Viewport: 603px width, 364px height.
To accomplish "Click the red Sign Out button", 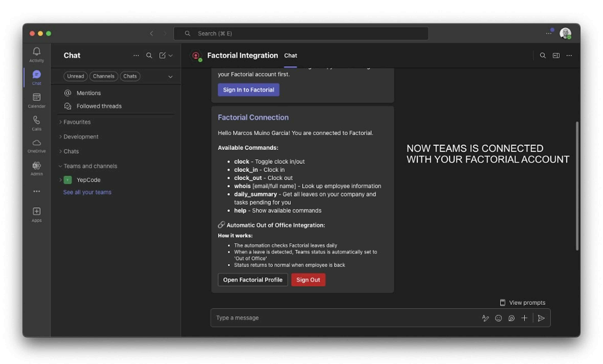I will tap(308, 280).
